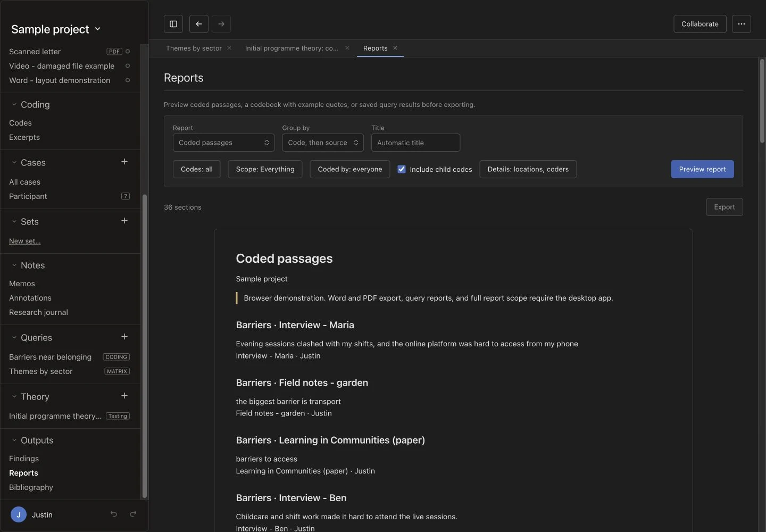Screen dimensions: 766x532
Task: Click status circle next to Scanned letter
Action: [x=128, y=52]
